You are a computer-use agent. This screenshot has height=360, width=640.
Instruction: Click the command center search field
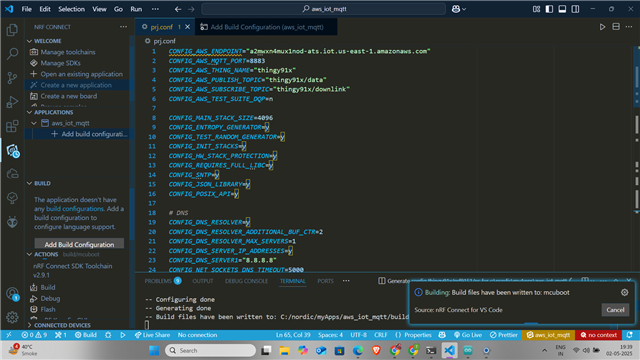(324, 9)
